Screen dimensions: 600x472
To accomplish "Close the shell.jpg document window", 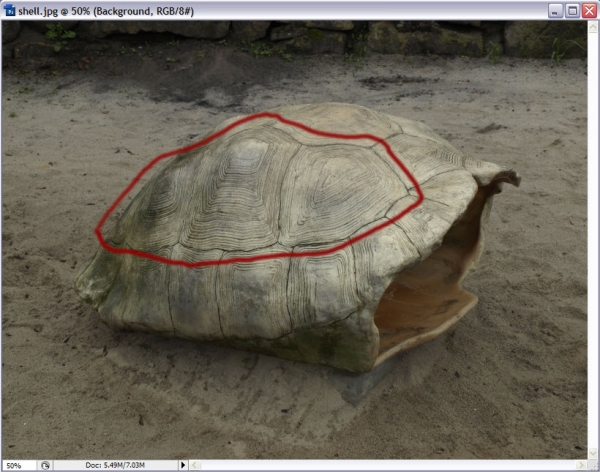I will 590,11.
